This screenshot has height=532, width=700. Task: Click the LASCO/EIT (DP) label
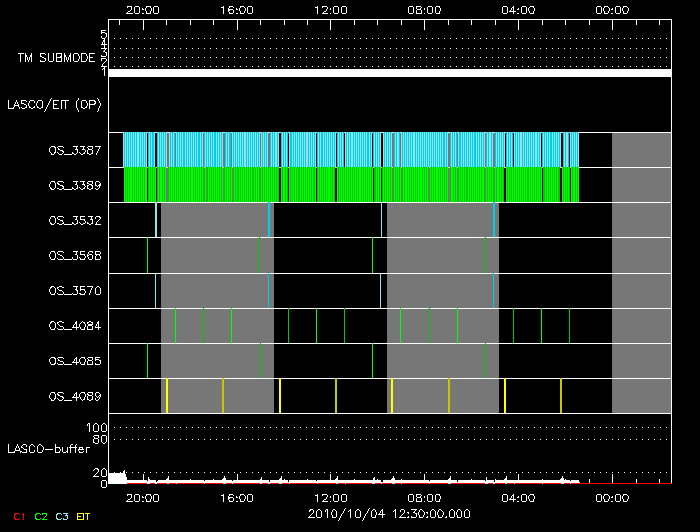[56, 104]
